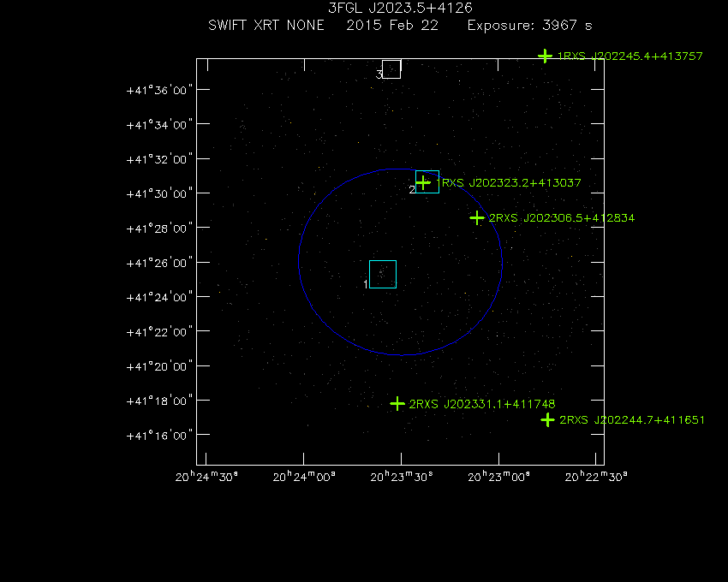Click declination label +41°32'00"
Viewport: 728px width, 582px height.
pyautogui.click(x=159, y=159)
